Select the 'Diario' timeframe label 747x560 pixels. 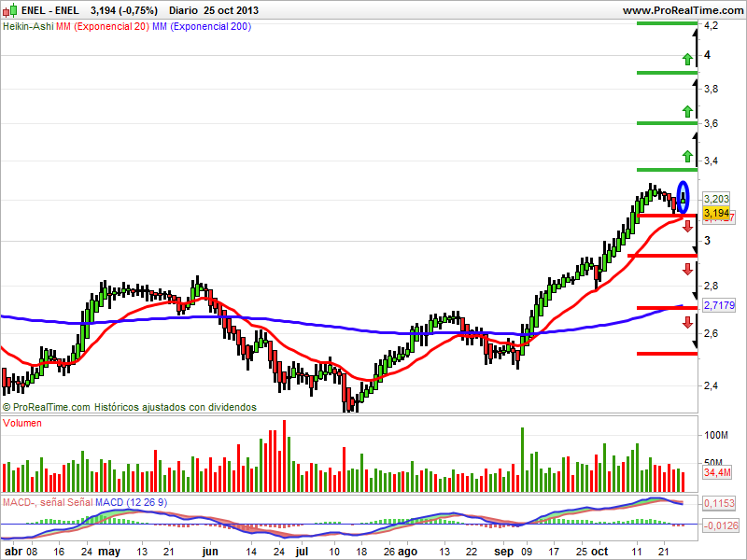click(183, 10)
